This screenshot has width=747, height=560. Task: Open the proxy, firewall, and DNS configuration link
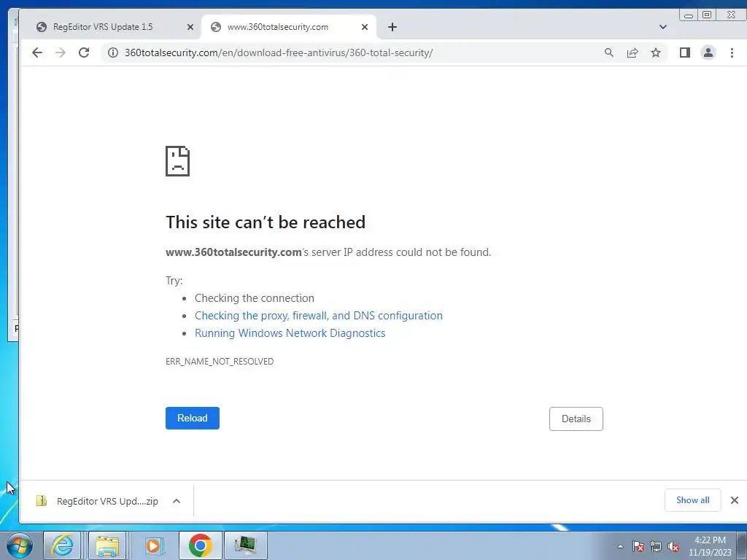click(x=318, y=315)
